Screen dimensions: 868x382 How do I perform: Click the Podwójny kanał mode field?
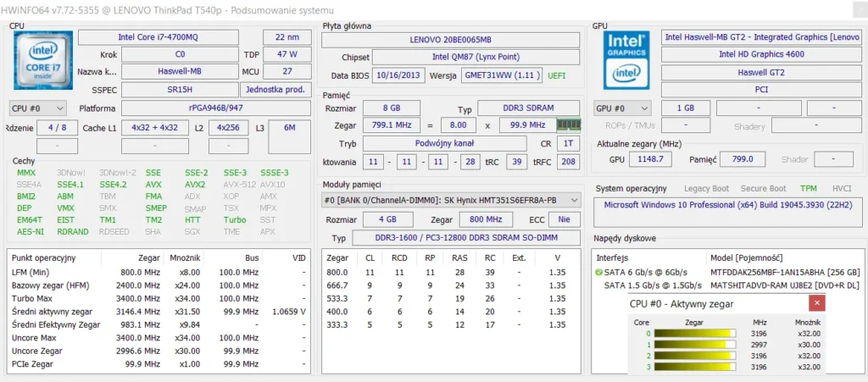[444, 143]
